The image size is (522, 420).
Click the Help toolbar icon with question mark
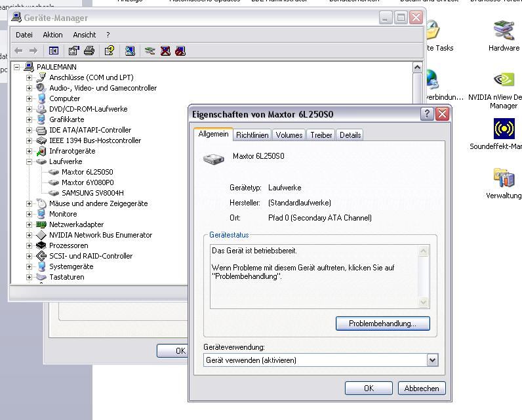pyautogui.click(x=110, y=51)
